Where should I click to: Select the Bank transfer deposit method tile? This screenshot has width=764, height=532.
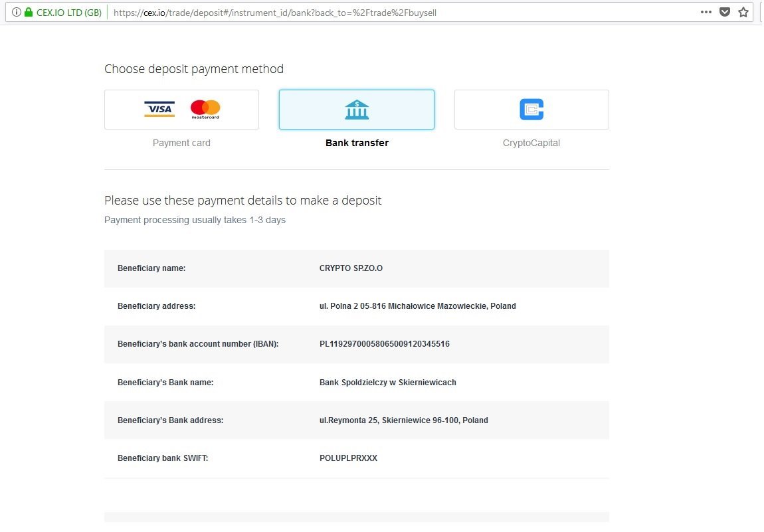357,110
